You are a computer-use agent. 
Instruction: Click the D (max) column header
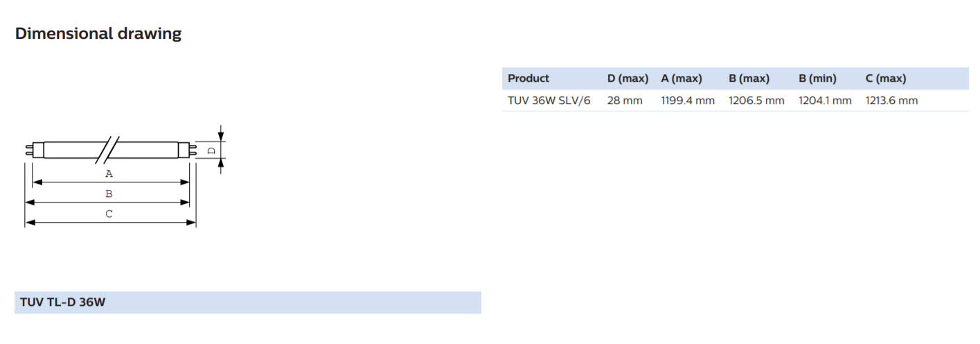pyautogui.click(x=627, y=78)
